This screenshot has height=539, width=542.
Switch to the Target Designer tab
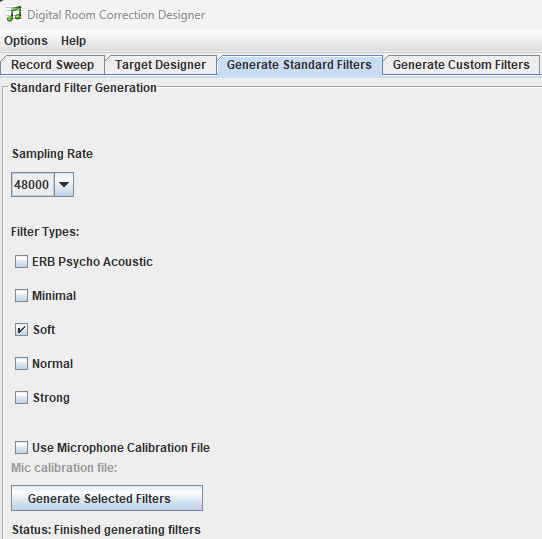click(x=160, y=65)
